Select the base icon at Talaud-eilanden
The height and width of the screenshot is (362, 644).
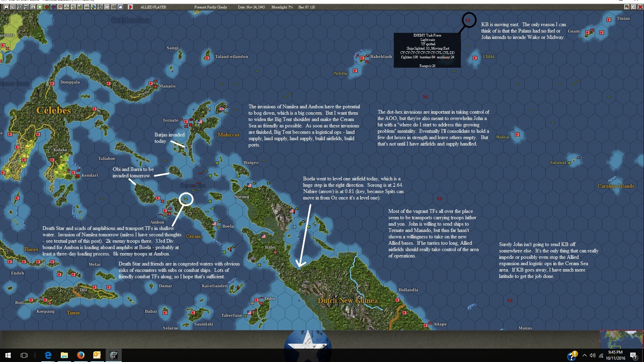[x=207, y=58]
